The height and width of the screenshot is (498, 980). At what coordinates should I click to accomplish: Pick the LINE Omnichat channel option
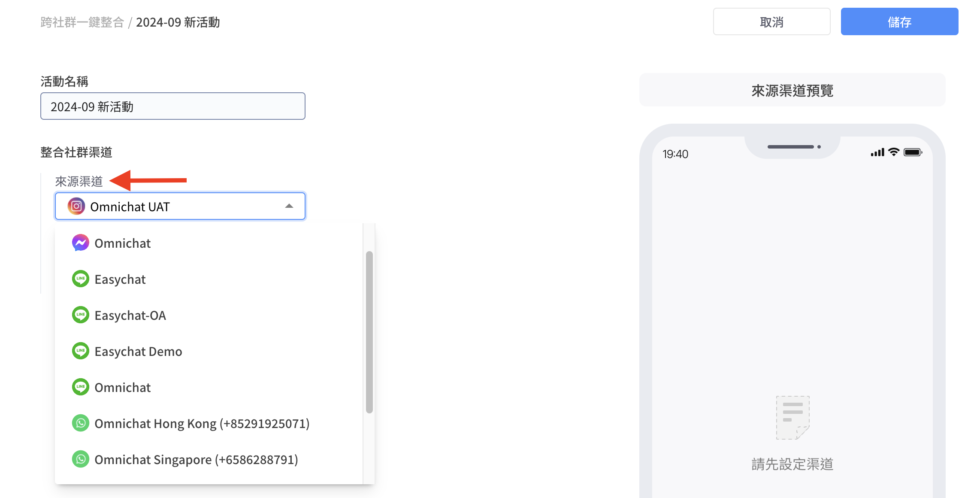pyautogui.click(x=123, y=388)
